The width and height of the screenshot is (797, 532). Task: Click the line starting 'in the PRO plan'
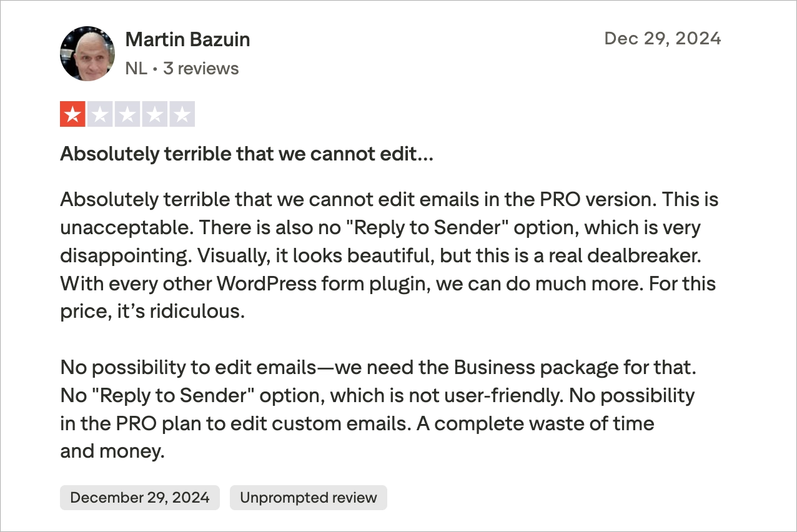(357, 423)
